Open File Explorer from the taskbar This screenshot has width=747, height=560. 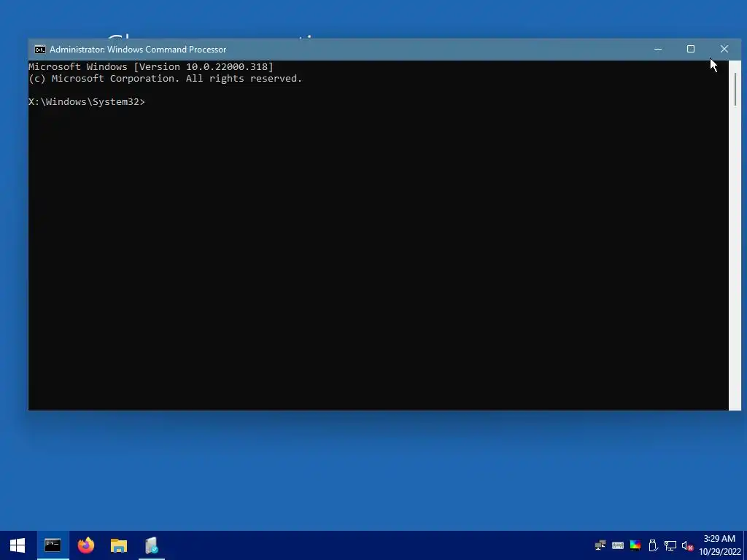(119, 545)
